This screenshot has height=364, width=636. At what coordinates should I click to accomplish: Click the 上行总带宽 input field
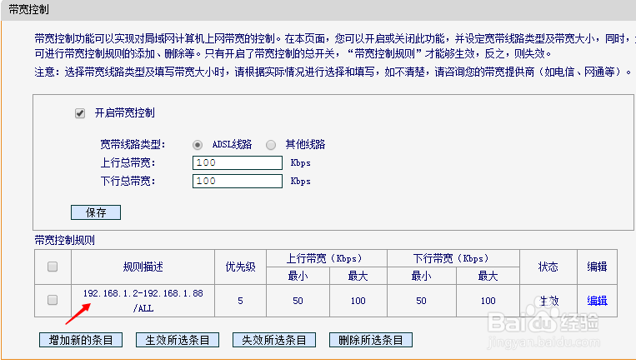238,163
